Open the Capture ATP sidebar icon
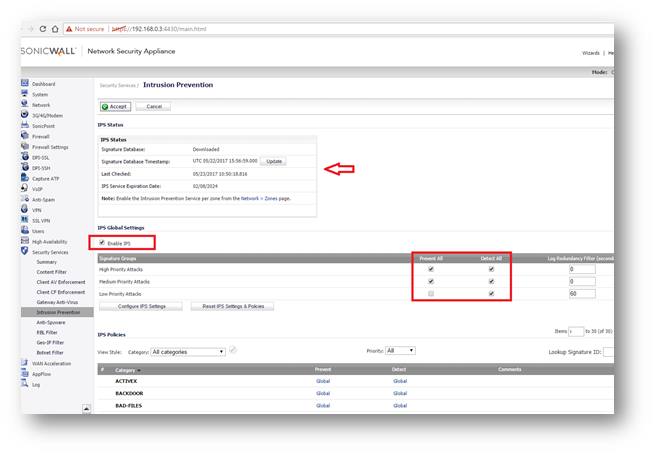656x456 pixels. coord(25,177)
